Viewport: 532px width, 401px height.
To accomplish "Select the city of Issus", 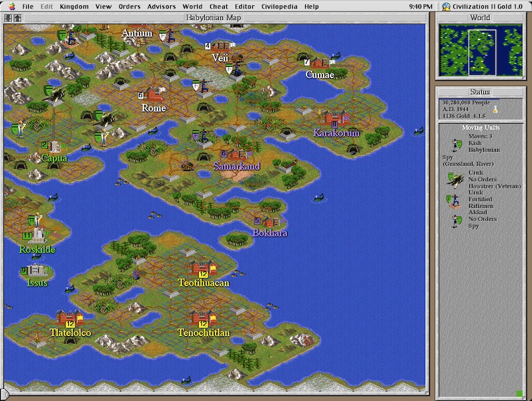I will [37, 271].
